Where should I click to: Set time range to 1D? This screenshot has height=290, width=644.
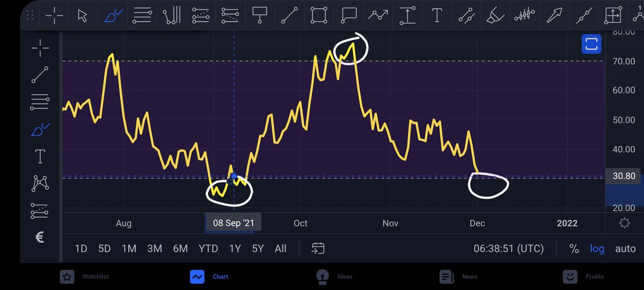click(80, 249)
